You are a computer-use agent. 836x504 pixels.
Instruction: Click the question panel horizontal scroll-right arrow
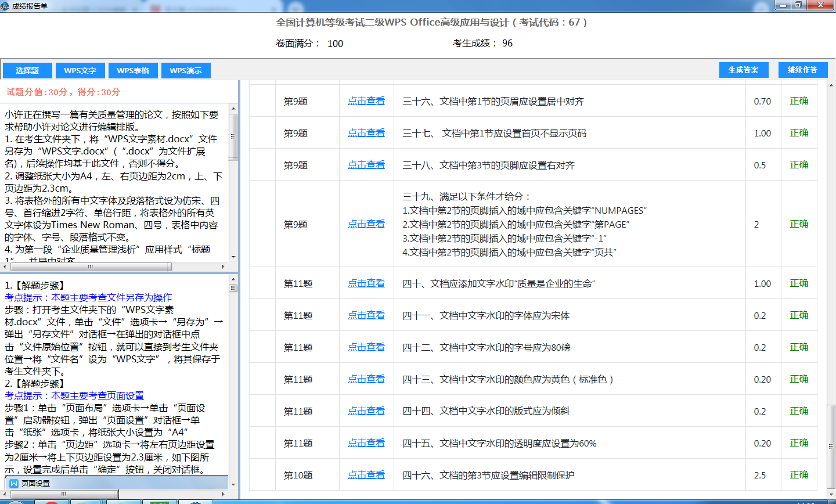pos(224,267)
